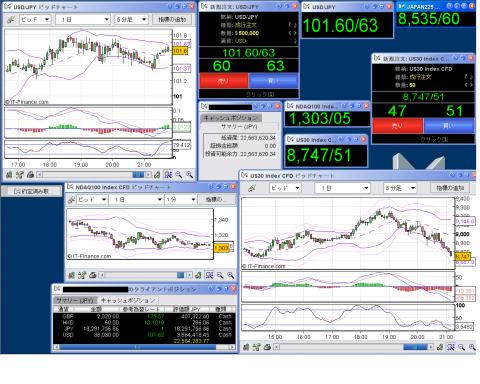Screen dimensions: 480x384
Task: Click red 売り sell button for USD/JPY
Action: [x=224, y=81]
